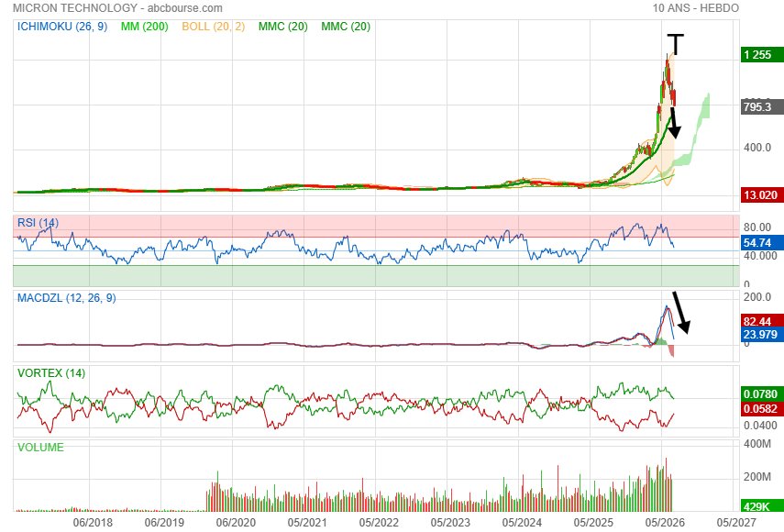
Task: Click the 06/2020 date on time axis
Action: 236,523
